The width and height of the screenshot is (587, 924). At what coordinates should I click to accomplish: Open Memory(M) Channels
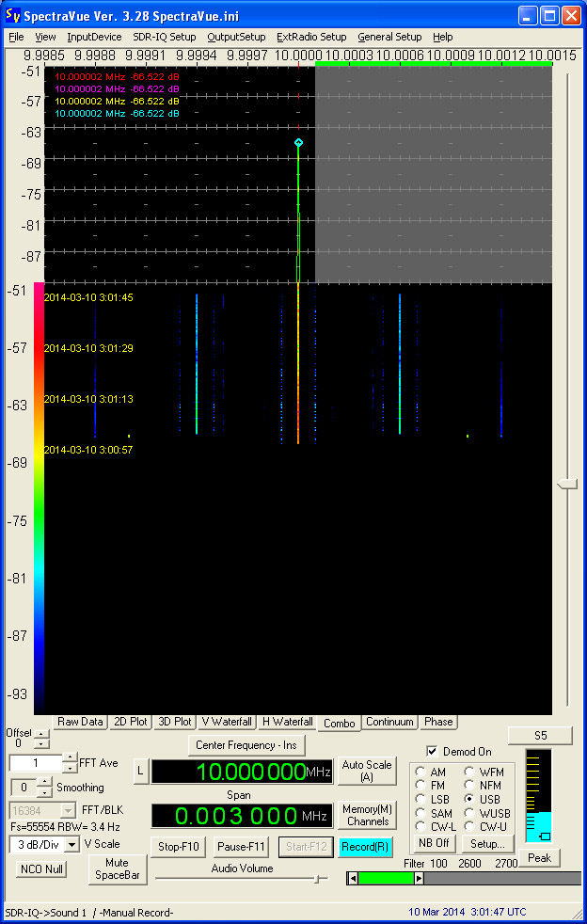click(367, 816)
